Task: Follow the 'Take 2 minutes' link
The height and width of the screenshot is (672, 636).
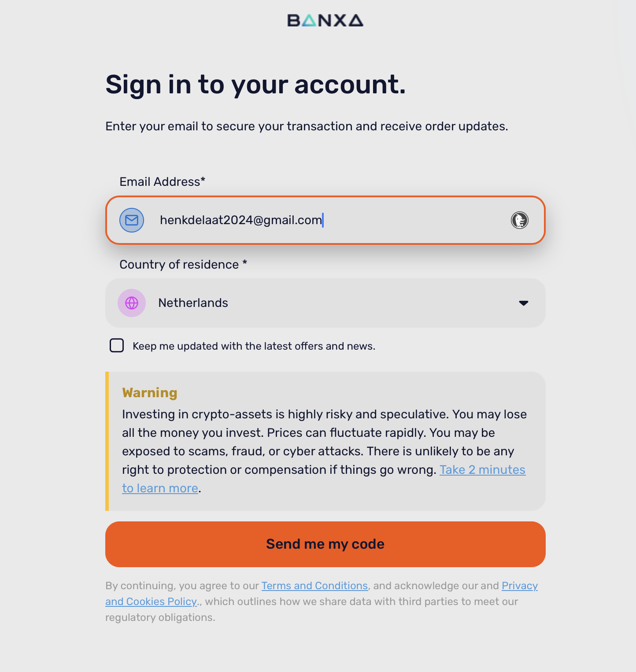Action: (x=482, y=470)
